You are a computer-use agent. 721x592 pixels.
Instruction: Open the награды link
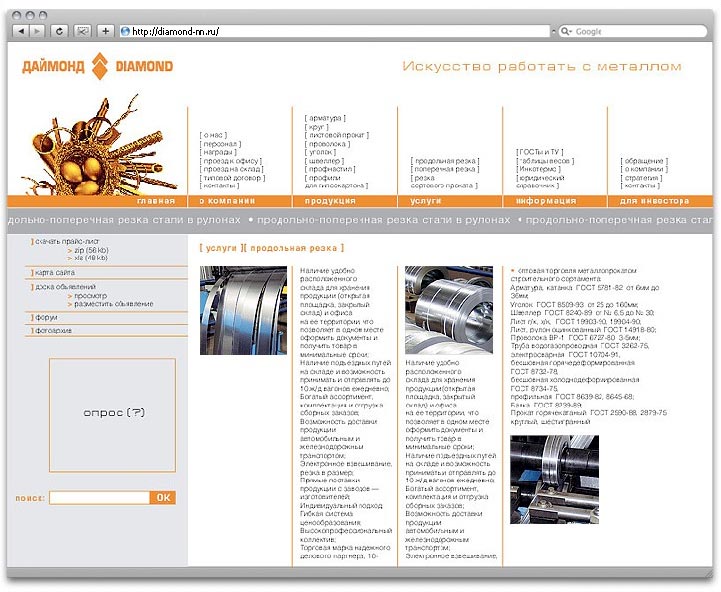tap(218, 152)
